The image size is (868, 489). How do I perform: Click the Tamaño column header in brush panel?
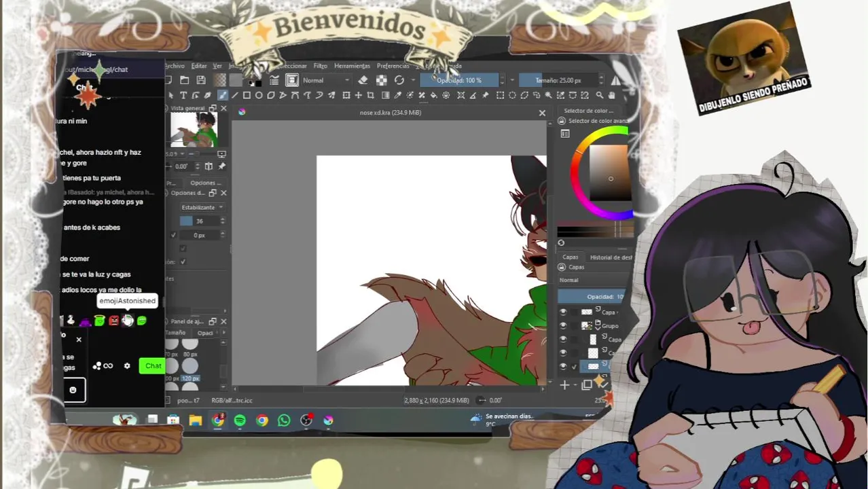[177, 333]
